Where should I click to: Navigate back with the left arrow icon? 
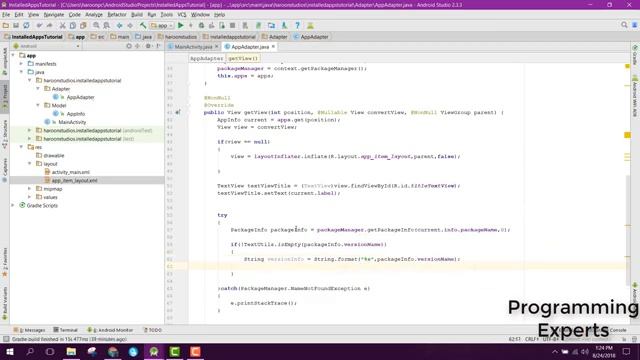(x=120, y=25)
